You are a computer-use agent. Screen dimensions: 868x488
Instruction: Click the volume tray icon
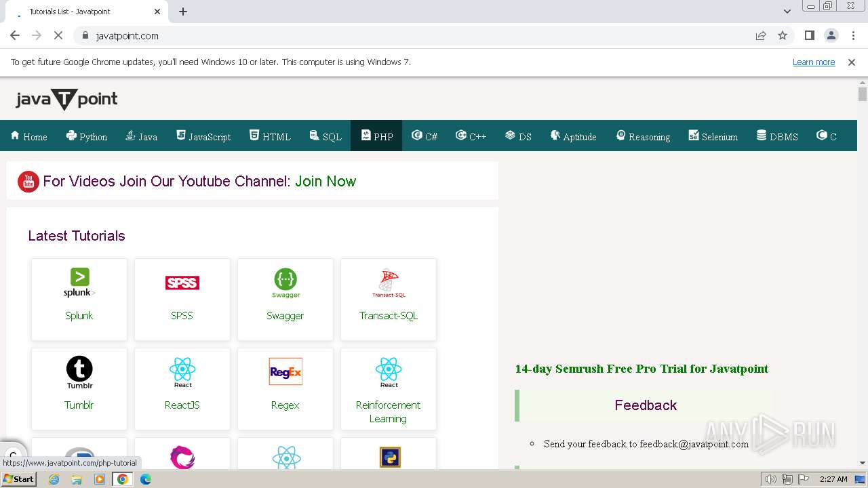click(771, 479)
